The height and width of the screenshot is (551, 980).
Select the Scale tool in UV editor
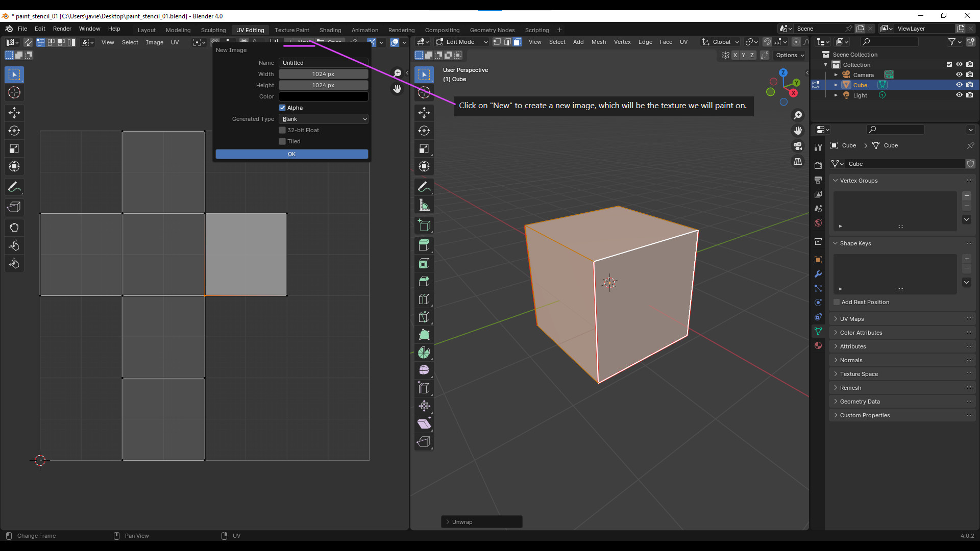[14, 148]
